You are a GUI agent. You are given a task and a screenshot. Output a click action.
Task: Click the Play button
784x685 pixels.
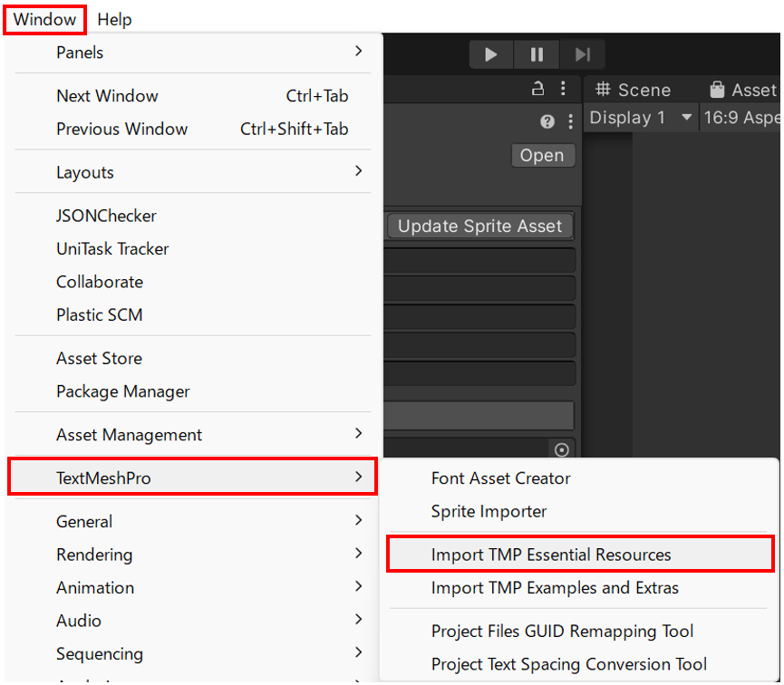[x=491, y=54]
